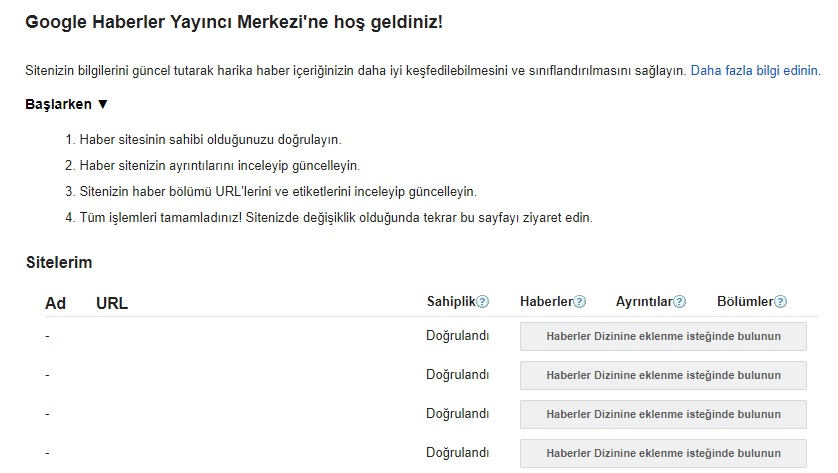Open the help icon next to Ayrıntılar
The image size is (838, 473).
(x=680, y=302)
